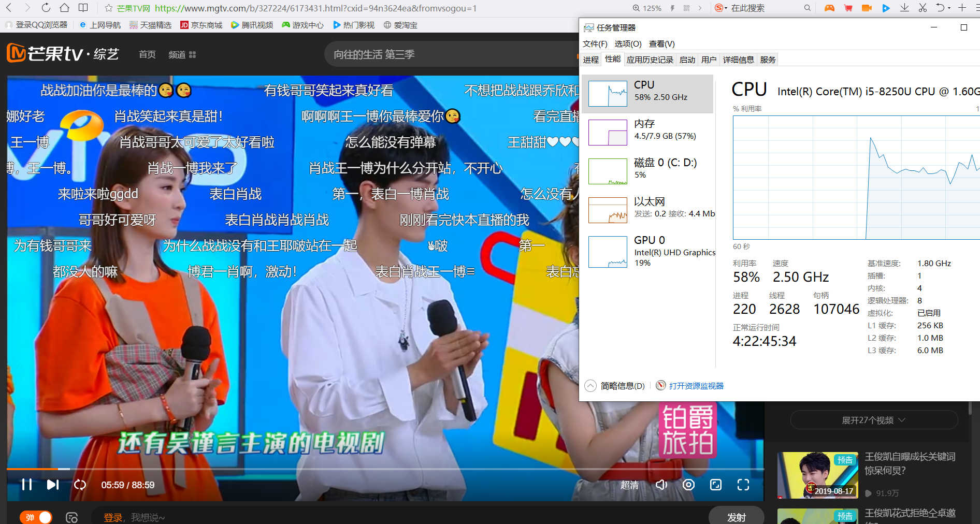Select 以太网 performance item
Viewport: 980px width, 524px height.
tap(647, 210)
